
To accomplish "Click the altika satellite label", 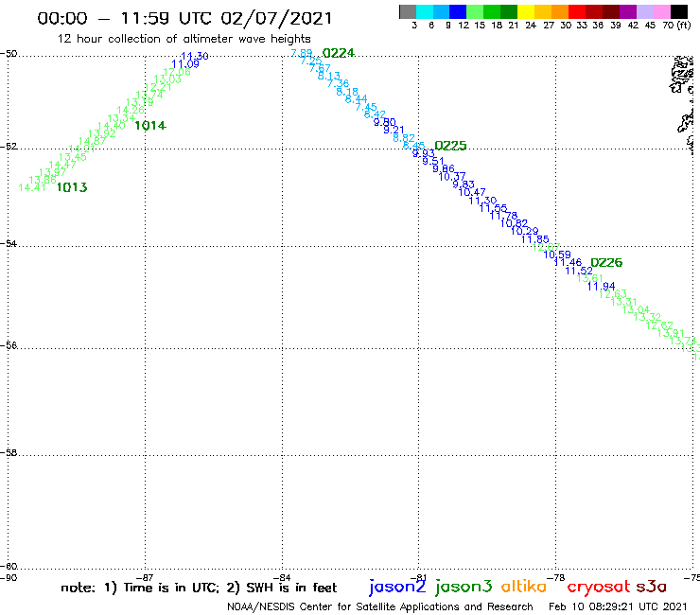I will [523, 587].
